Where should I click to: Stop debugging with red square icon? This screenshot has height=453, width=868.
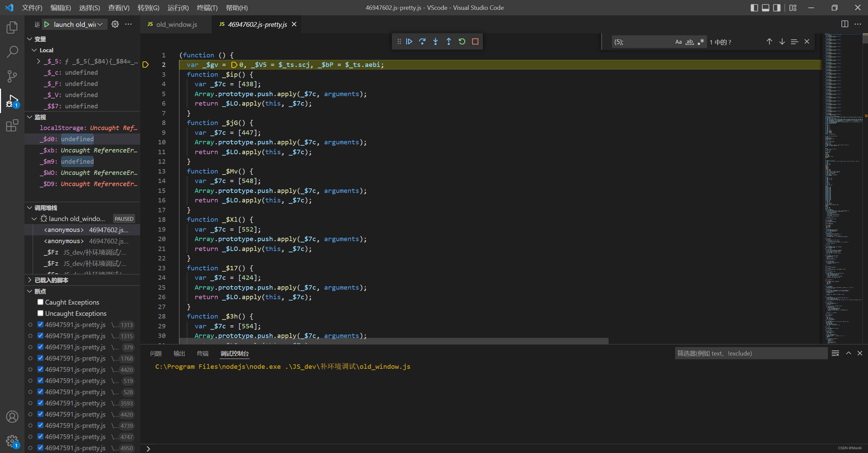point(475,41)
